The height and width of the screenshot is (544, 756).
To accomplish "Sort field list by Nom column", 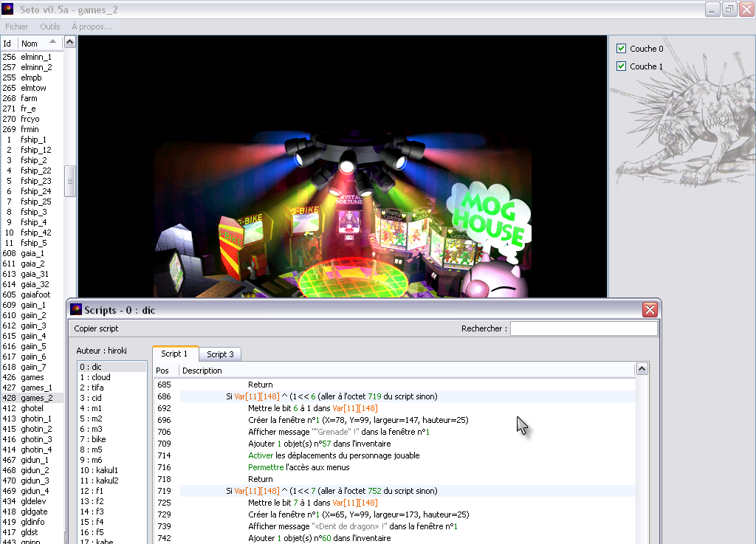I will click(x=40, y=44).
